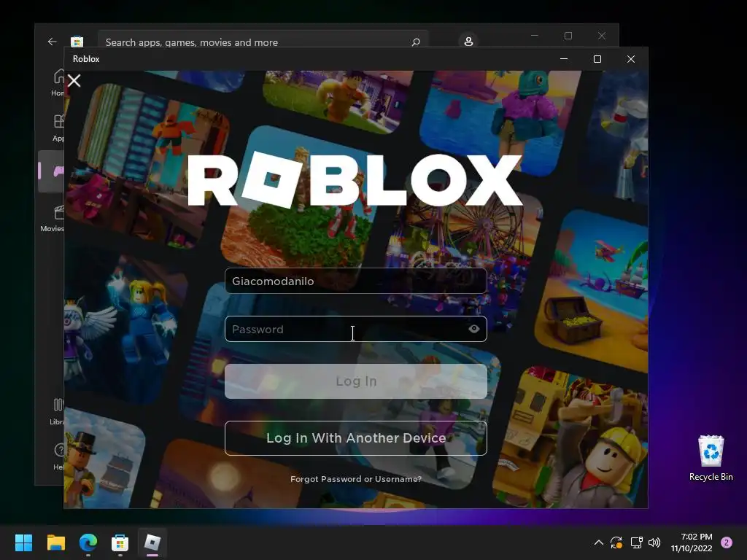Close the Roblox window from the title bar
Image resolution: width=747 pixels, height=560 pixels.
click(x=631, y=59)
